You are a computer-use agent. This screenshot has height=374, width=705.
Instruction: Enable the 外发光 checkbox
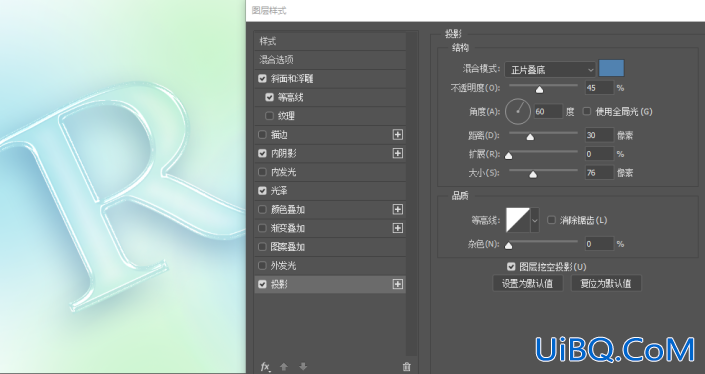[263, 266]
